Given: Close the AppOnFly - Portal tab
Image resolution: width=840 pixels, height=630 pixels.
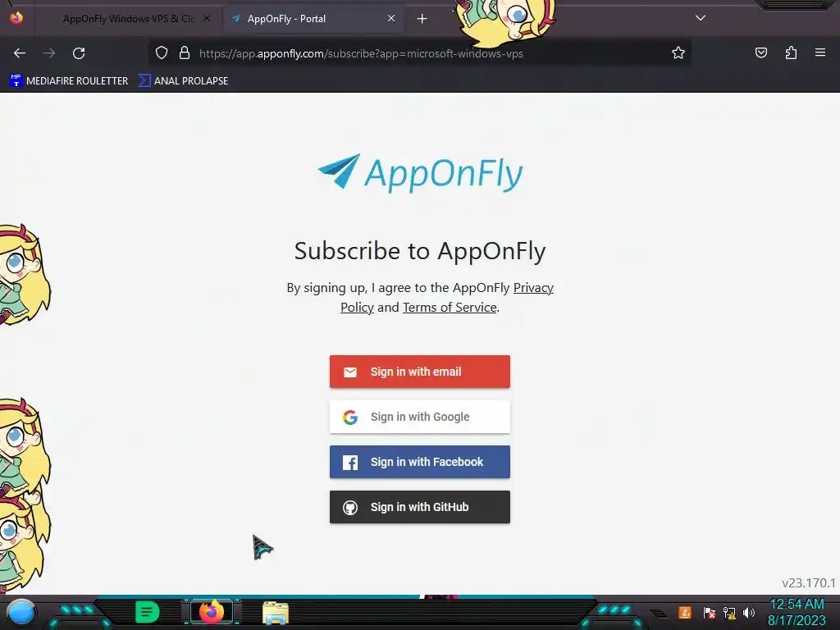Looking at the screenshot, I should click(x=391, y=18).
